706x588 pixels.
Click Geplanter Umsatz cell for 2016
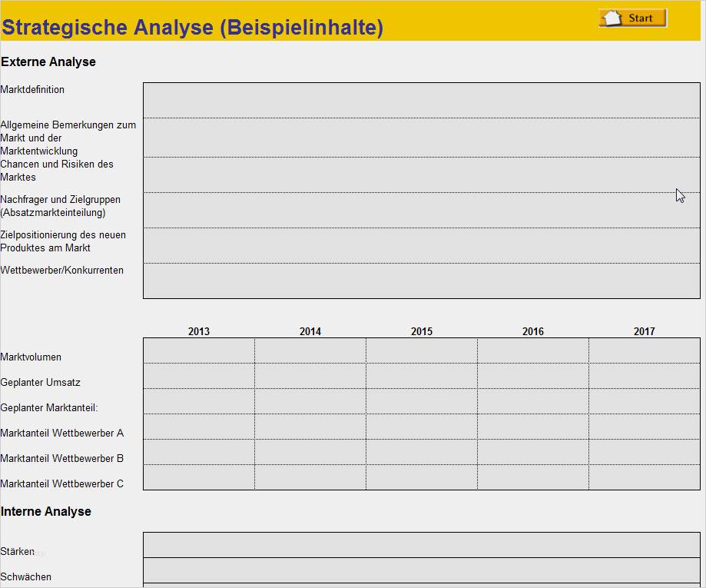point(533,376)
